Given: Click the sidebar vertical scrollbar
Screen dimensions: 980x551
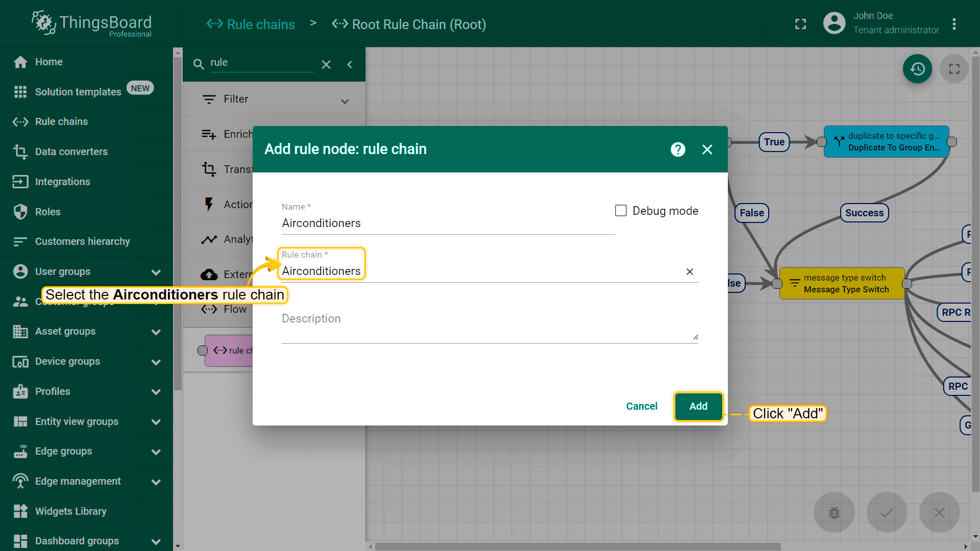Looking at the screenshot, I should point(178,223).
